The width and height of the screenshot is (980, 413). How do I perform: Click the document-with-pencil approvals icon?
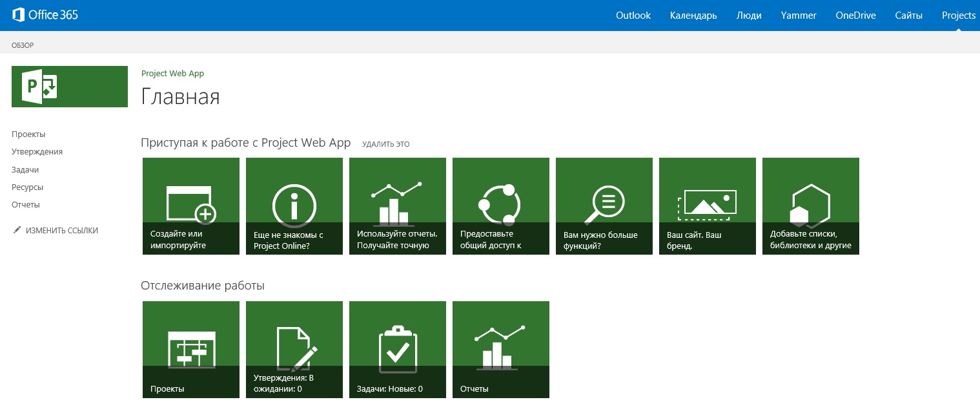click(297, 349)
